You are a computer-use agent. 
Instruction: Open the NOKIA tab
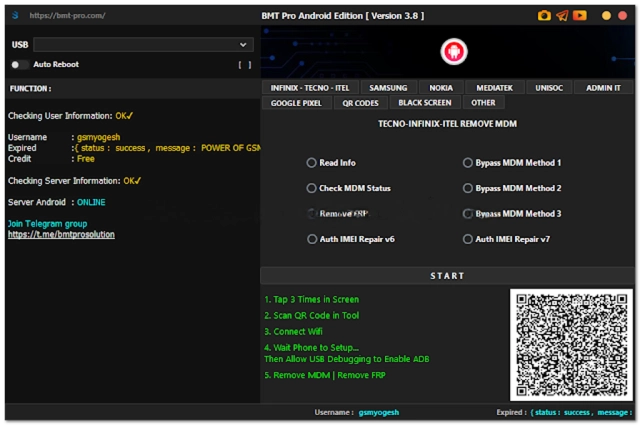pyautogui.click(x=441, y=88)
